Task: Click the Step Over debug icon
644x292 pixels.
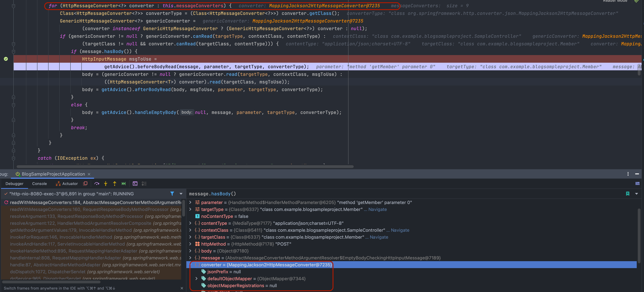Action: [97, 184]
